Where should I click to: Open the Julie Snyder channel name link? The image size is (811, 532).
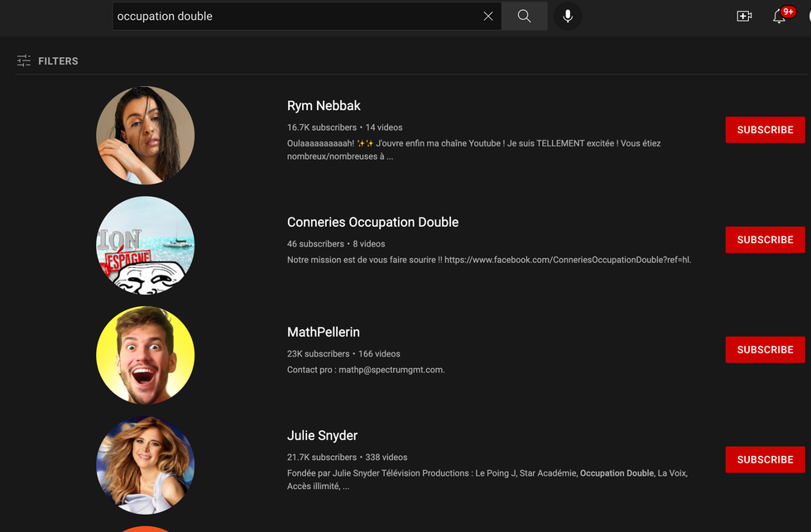[x=323, y=435]
